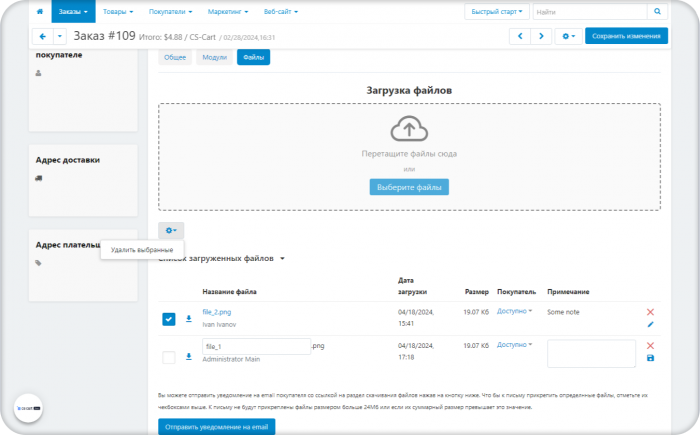Screen dimensions: 700x435
Task: Open the previous order with left chevron
Action: 520,36
